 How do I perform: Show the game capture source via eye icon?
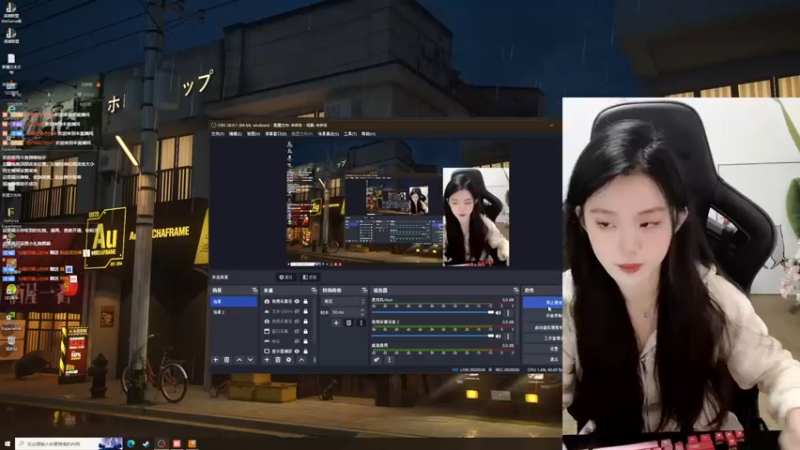[297, 341]
